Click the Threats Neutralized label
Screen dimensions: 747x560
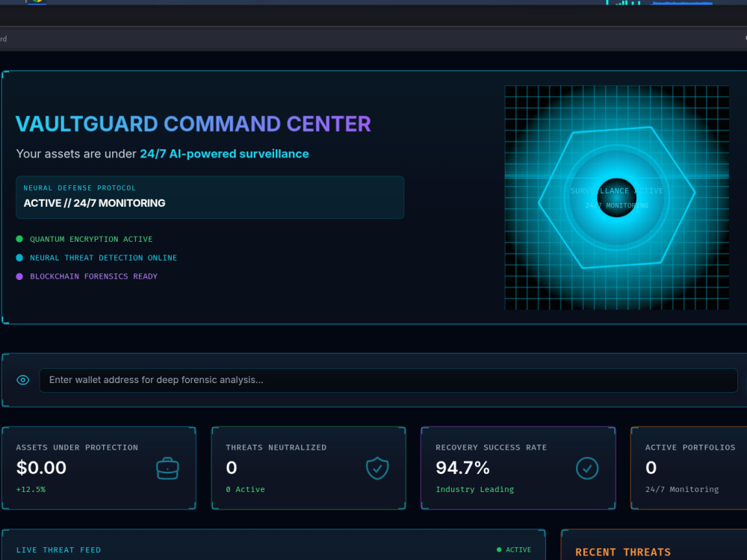(276, 447)
